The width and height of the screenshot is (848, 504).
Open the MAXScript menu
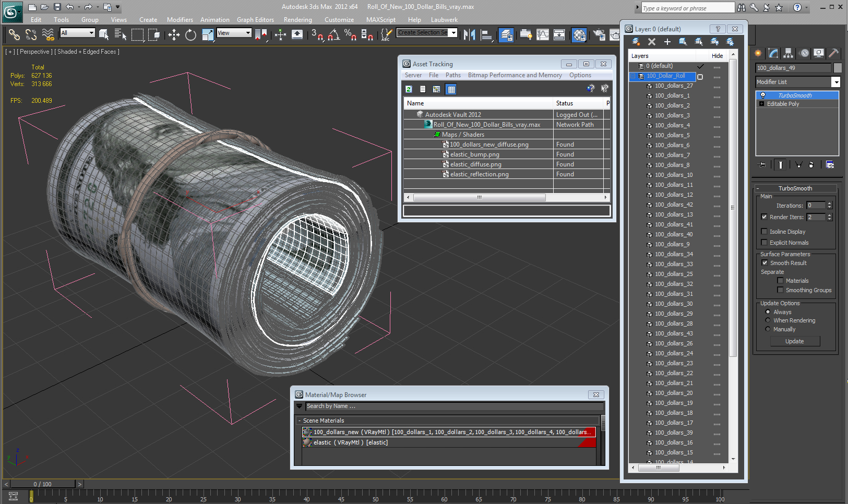pos(381,20)
